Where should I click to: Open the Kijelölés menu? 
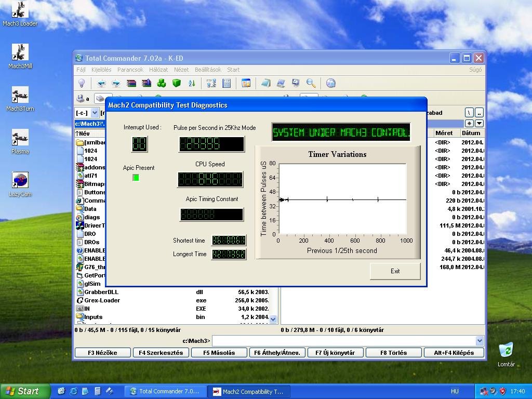(101, 70)
